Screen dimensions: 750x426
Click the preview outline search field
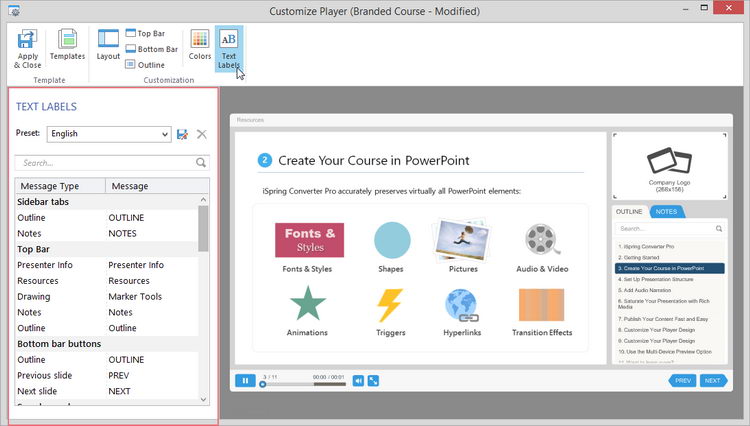click(x=670, y=229)
